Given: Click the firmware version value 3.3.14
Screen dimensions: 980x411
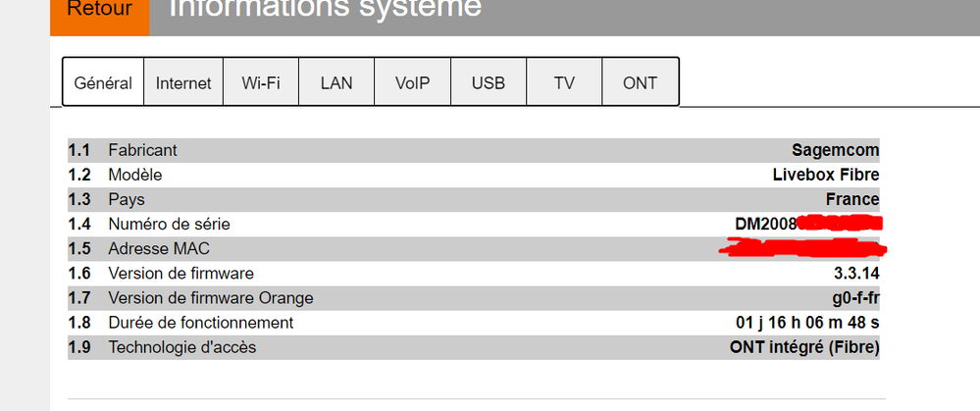Looking at the screenshot, I should [855, 273].
